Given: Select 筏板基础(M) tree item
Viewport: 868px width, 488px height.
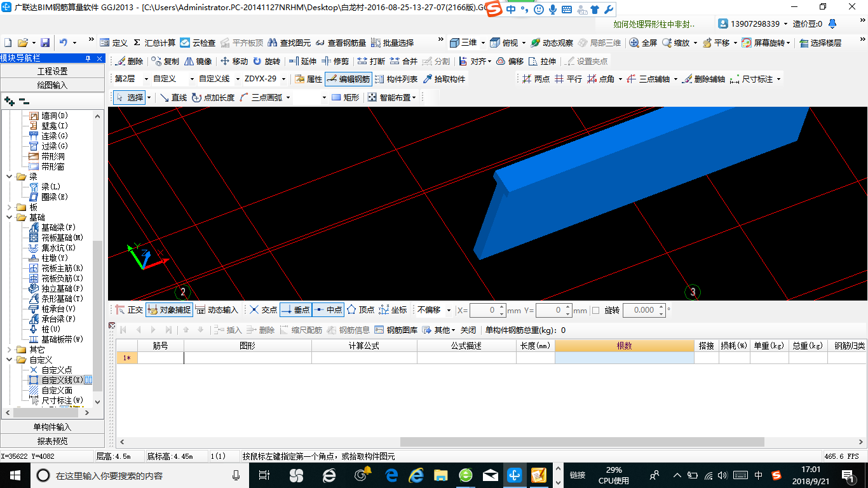Looking at the screenshot, I should pyautogui.click(x=62, y=238).
